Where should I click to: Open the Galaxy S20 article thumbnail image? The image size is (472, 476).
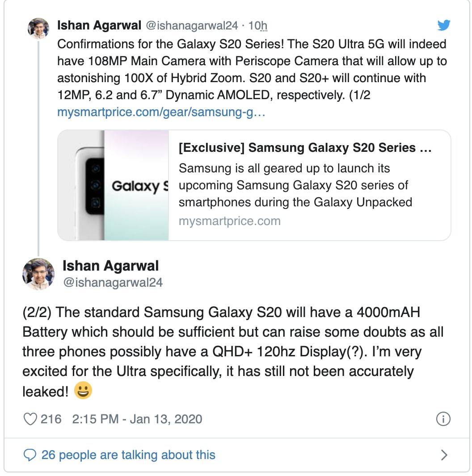tap(113, 185)
